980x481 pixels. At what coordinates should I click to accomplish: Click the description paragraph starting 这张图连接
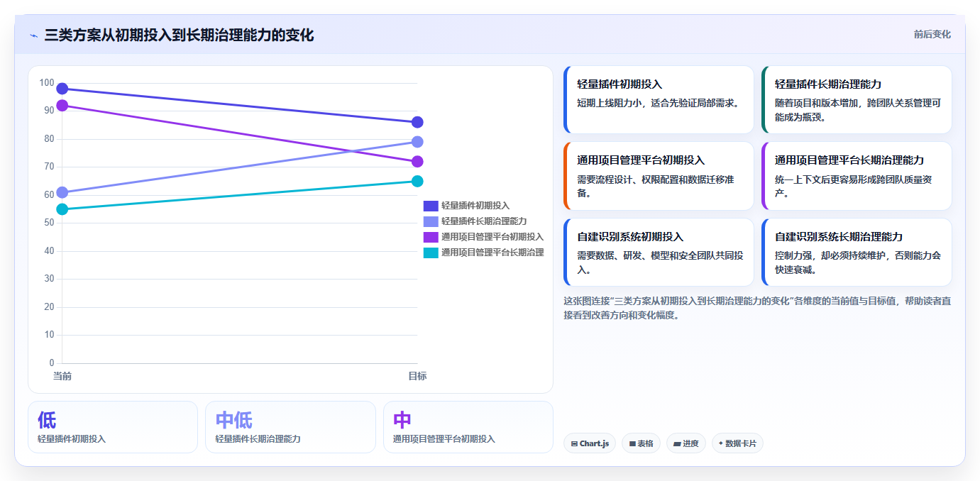(757, 308)
